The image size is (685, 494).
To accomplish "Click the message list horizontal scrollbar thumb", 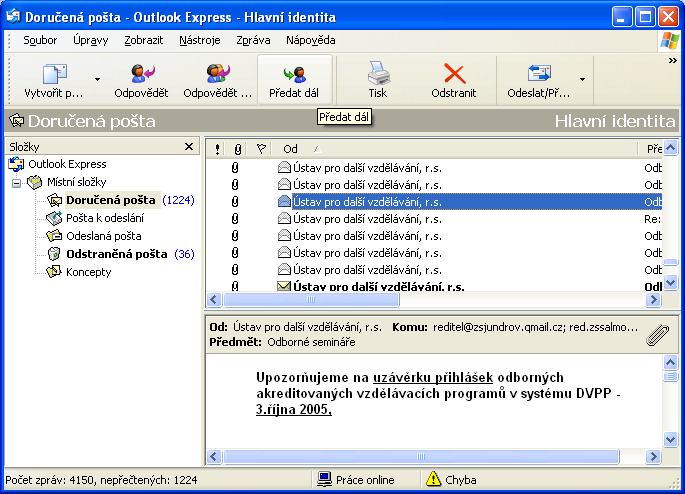I will 311,300.
